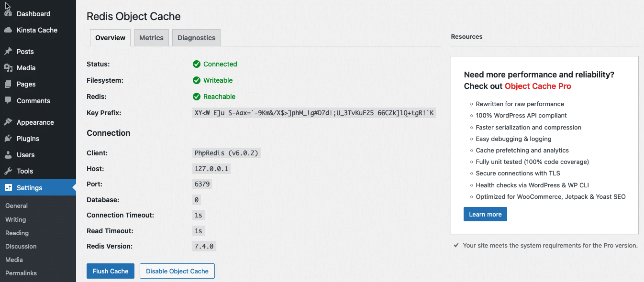Click the green check beside Writeable
The width and height of the screenshot is (644, 282).
pyautogui.click(x=197, y=80)
